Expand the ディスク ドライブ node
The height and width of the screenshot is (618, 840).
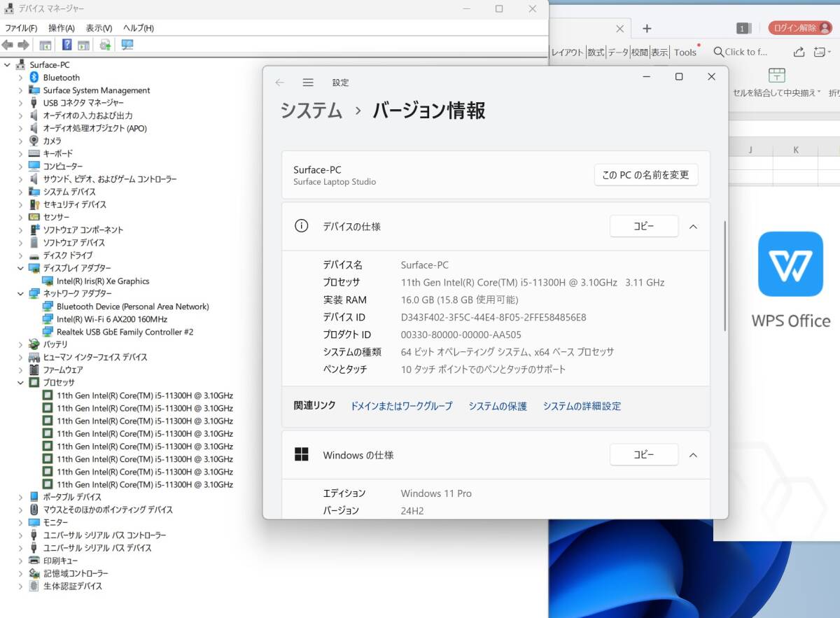(x=20, y=255)
